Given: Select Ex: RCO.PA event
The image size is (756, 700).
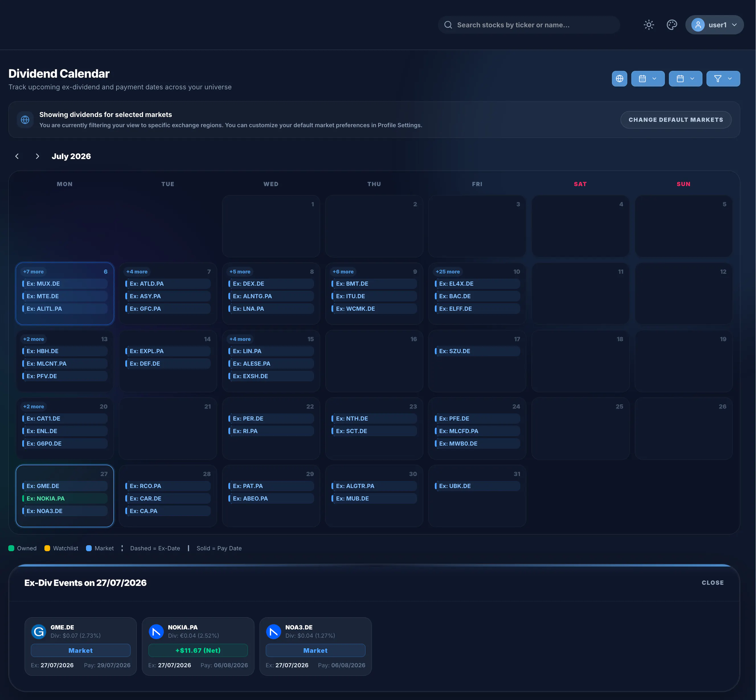Looking at the screenshot, I should [168, 486].
